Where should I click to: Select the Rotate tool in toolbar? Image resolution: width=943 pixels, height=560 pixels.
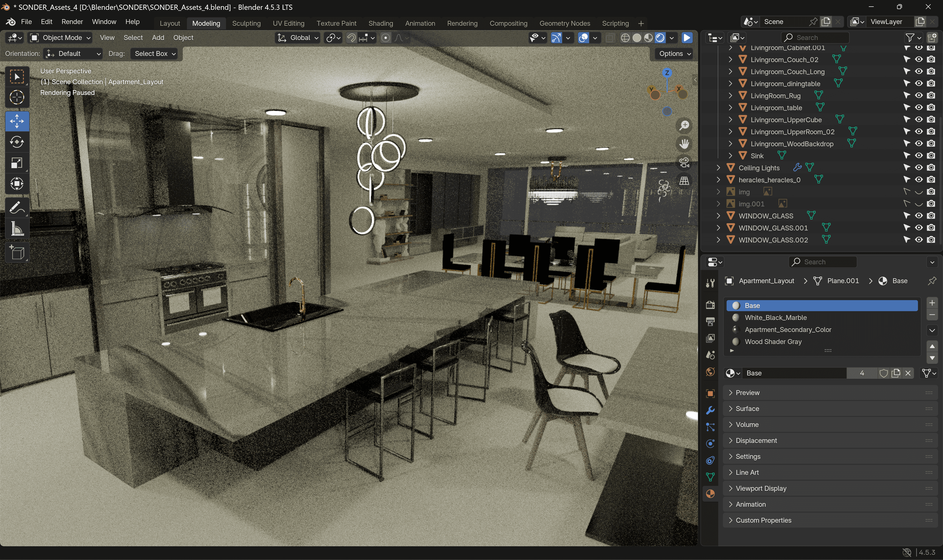point(17,142)
